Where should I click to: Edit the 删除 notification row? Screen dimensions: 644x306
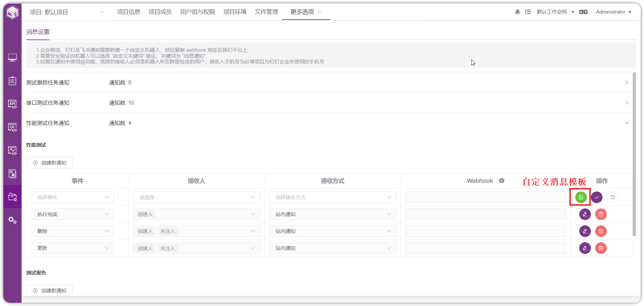(x=585, y=231)
